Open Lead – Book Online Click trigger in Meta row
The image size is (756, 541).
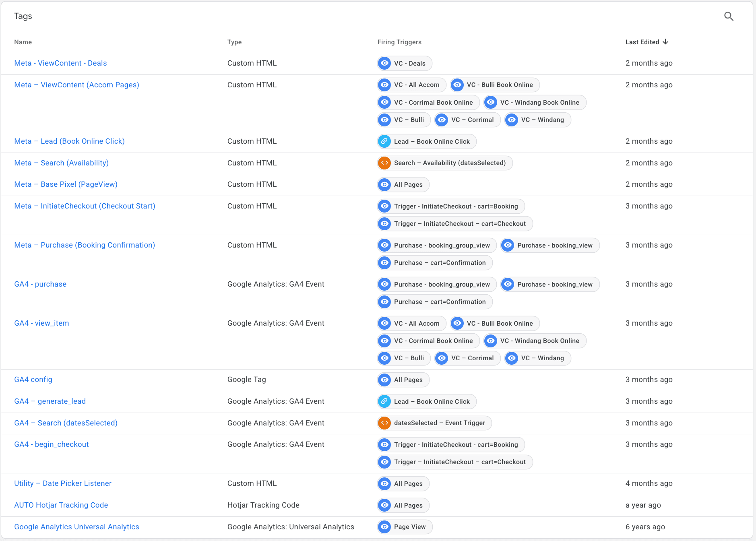click(x=427, y=141)
